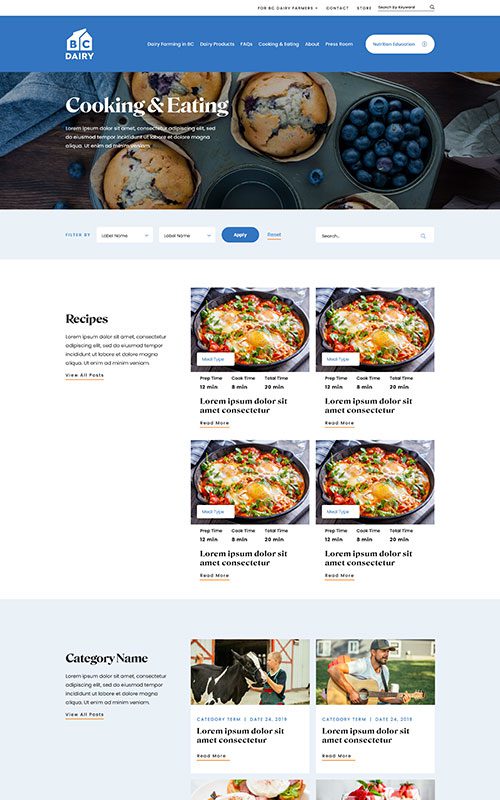Click the Nutrition Education button
Viewport: 500px width, 800px height.
[400, 44]
